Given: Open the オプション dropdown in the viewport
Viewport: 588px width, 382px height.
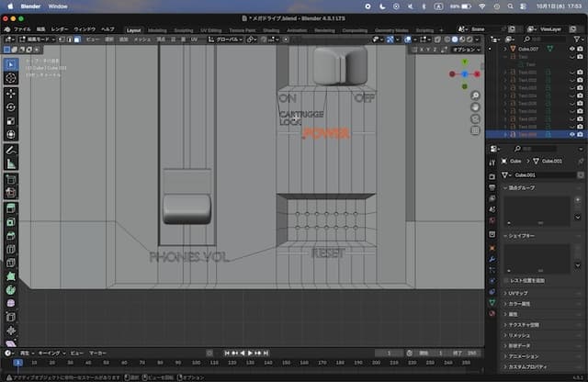Looking at the screenshot, I should tap(464, 50).
